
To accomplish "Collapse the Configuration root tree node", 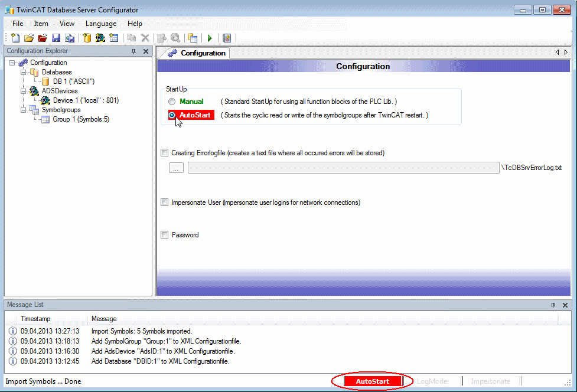I will point(12,63).
